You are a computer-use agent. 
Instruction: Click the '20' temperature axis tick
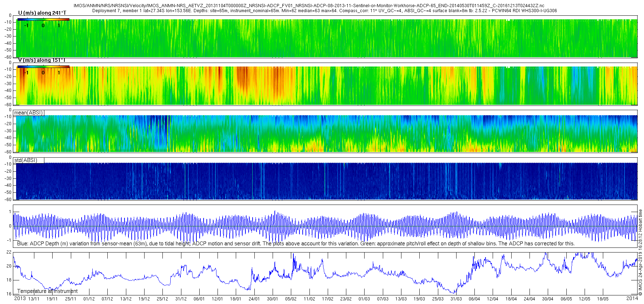click(x=9, y=266)
